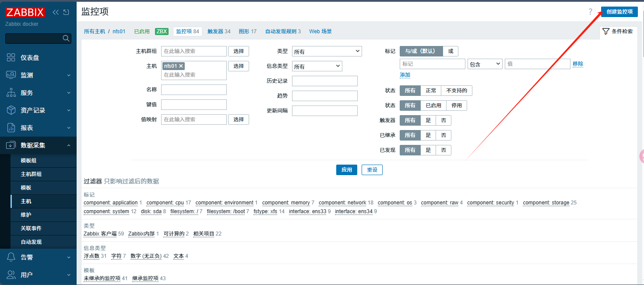This screenshot has height=285, width=644.
Task: Click 添加 tag link
Action: 405,75
